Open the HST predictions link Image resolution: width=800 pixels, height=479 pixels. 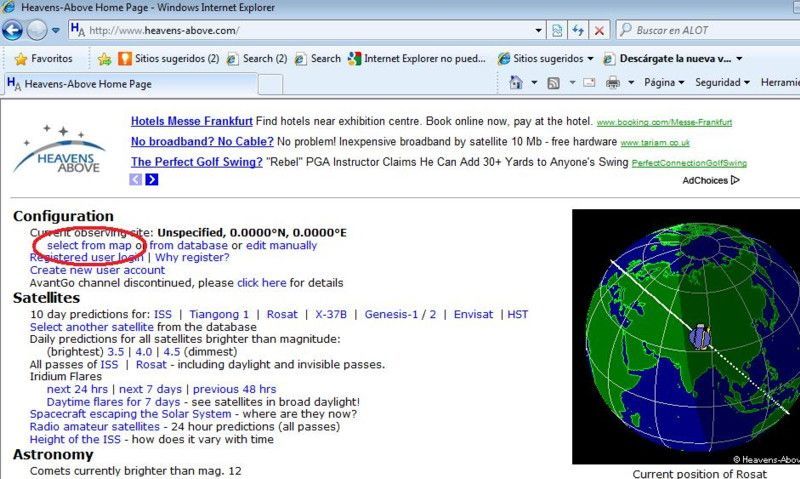(517, 315)
